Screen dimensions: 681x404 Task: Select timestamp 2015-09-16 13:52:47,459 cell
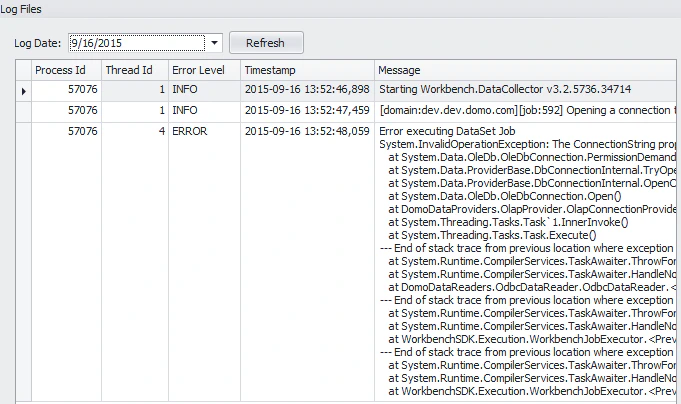tap(307, 110)
